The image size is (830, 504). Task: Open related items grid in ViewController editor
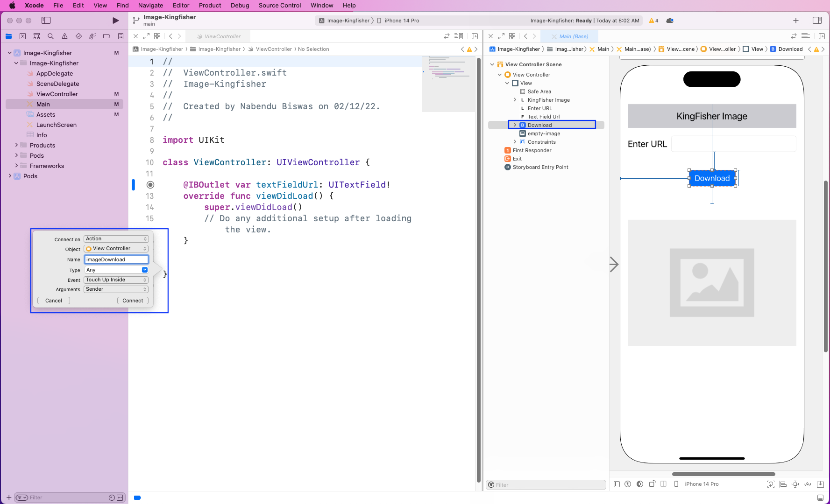click(x=157, y=36)
